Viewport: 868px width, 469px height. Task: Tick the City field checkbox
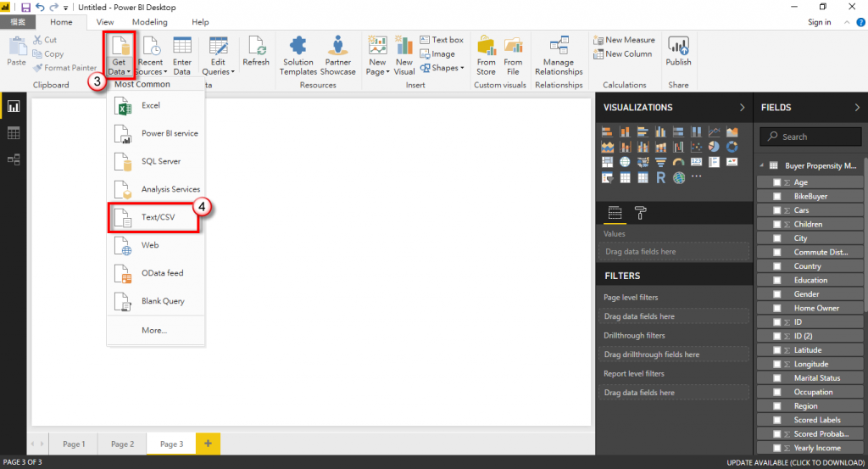776,238
